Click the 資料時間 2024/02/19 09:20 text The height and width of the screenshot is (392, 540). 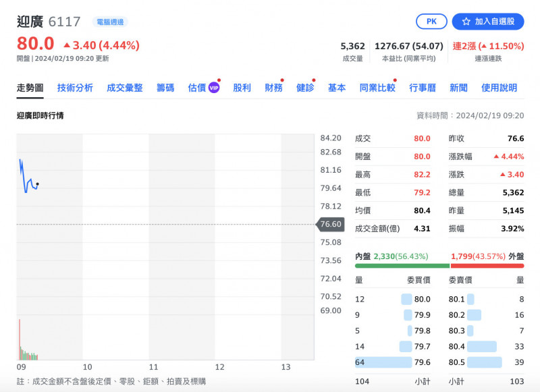pyautogui.click(x=470, y=115)
